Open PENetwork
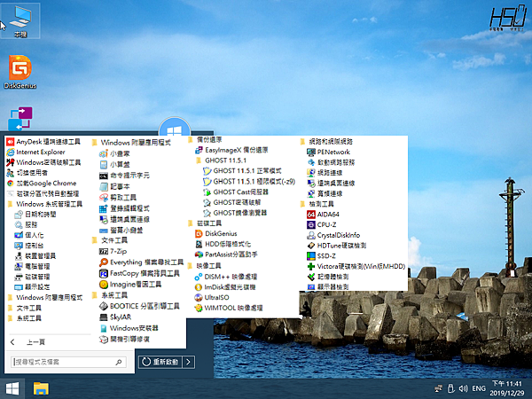This screenshot has height=399, width=532. 328,152
